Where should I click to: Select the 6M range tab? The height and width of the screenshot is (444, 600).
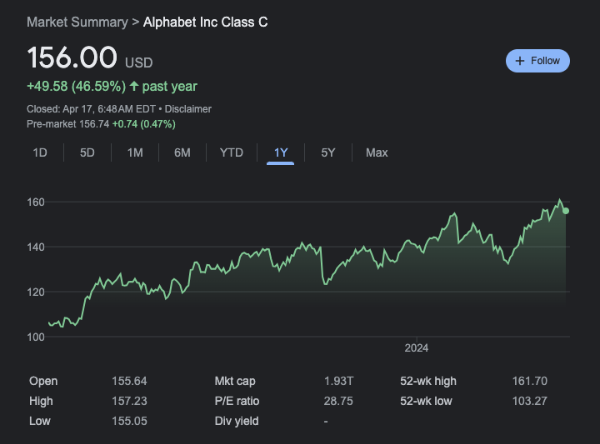point(182,153)
